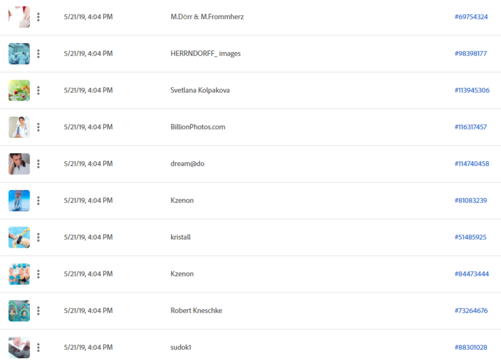Open asset link #84473444
The image size is (501, 363).
pyautogui.click(x=472, y=274)
